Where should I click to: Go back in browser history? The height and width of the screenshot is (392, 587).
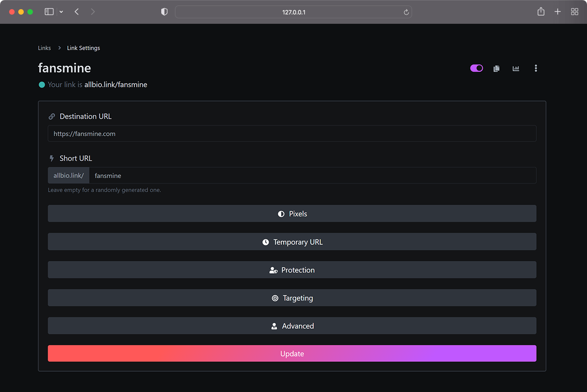pyautogui.click(x=77, y=12)
